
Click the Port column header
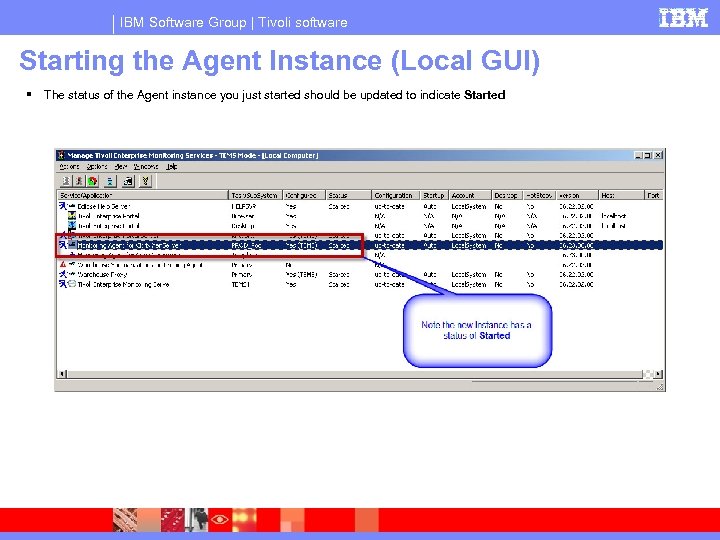pos(654,195)
